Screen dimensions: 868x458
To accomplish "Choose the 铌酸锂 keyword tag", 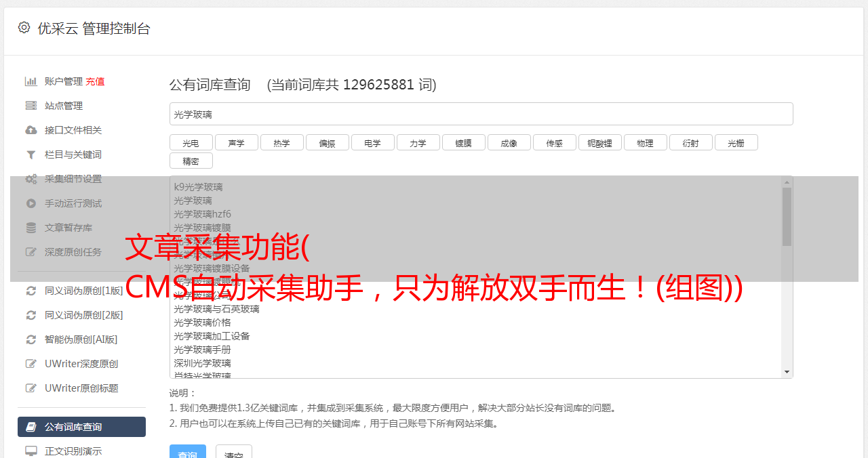I will pyautogui.click(x=600, y=142).
